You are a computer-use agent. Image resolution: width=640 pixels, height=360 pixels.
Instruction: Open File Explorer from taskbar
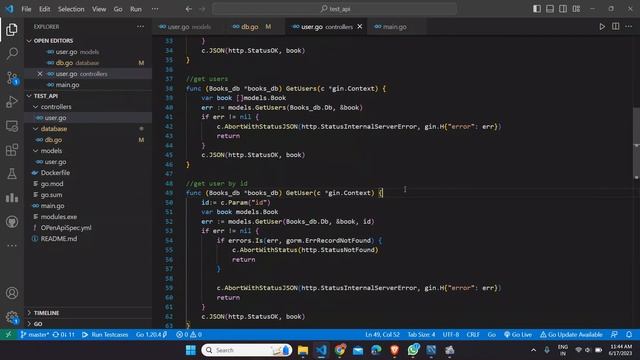[303, 350]
